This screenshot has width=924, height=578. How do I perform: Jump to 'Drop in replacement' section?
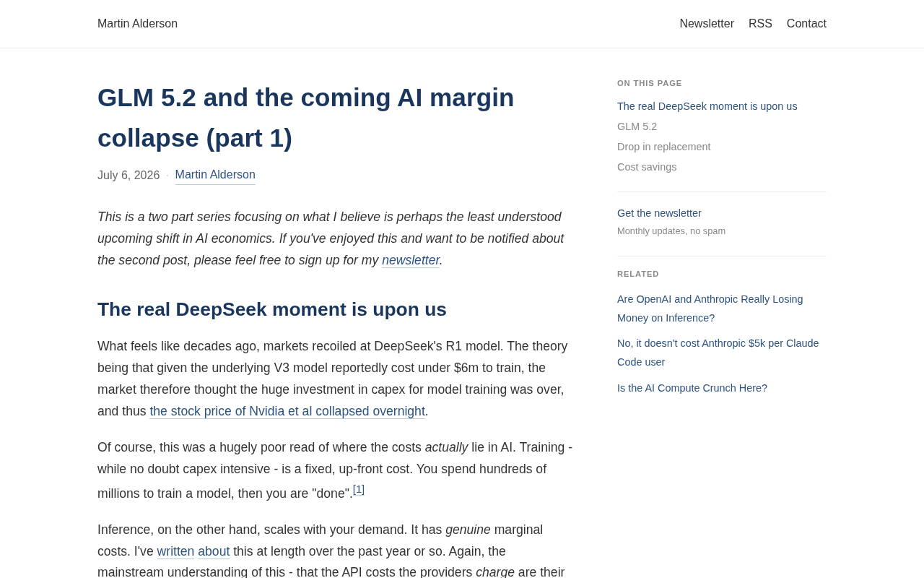tap(664, 147)
